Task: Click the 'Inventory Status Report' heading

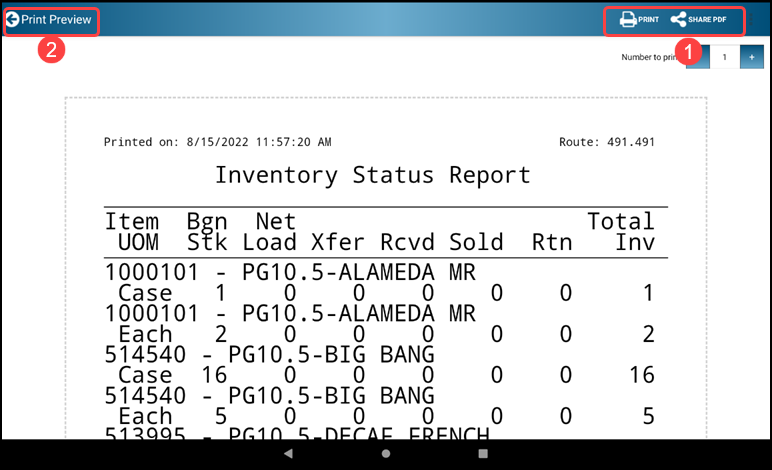Action: coord(373,175)
